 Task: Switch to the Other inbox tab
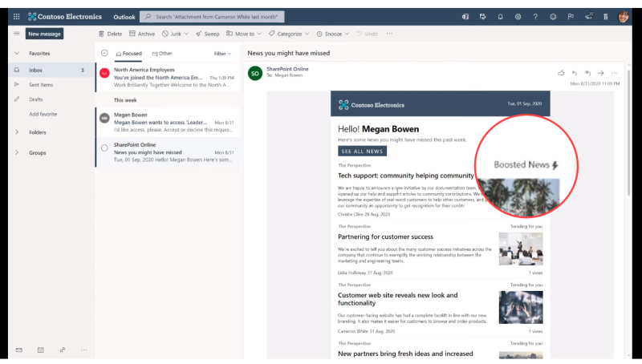[162, 54]
